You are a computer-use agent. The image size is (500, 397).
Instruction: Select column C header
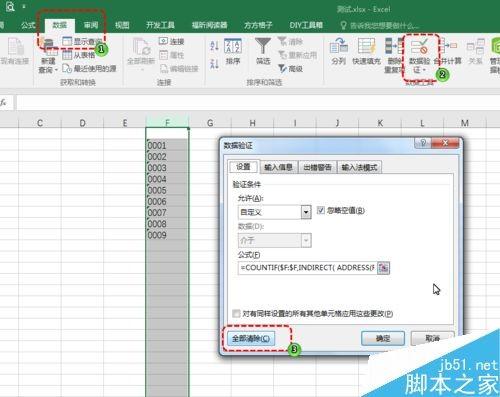40,123
